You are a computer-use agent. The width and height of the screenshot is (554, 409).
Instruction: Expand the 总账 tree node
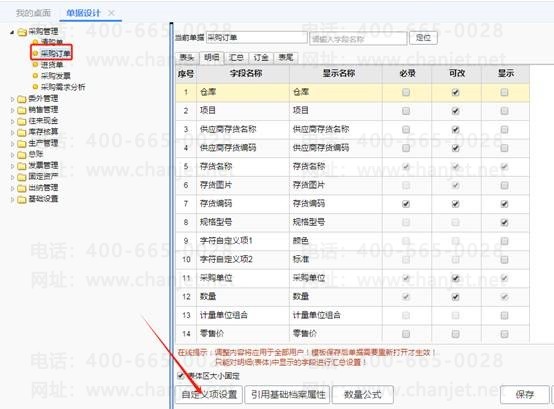(12, 155)
